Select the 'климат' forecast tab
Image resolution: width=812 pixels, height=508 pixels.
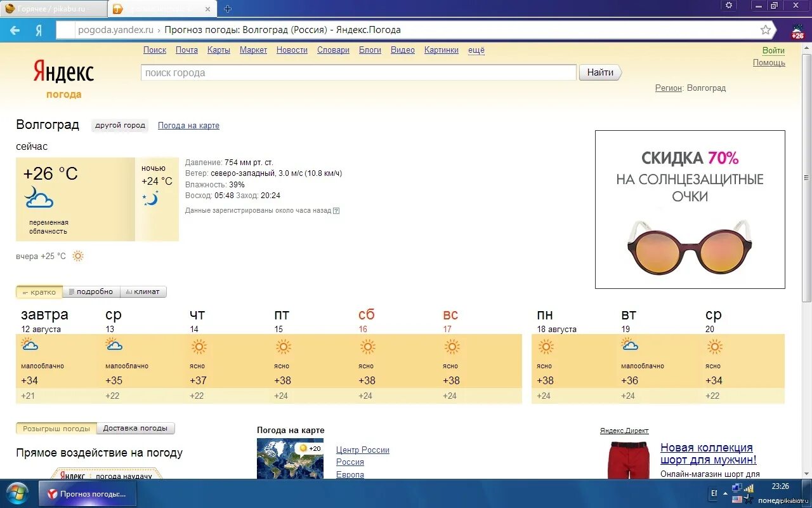(x=143, y=291)
